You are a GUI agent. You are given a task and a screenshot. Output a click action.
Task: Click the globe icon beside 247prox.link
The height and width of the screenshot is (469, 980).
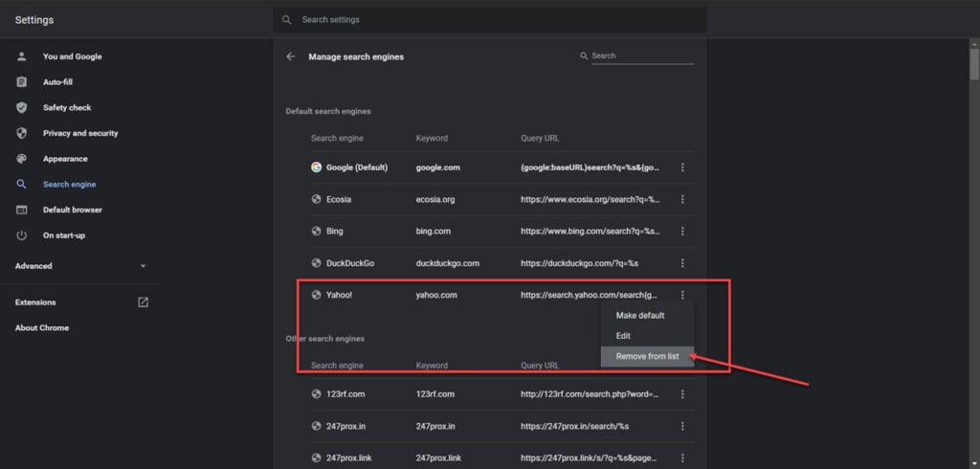316,458
